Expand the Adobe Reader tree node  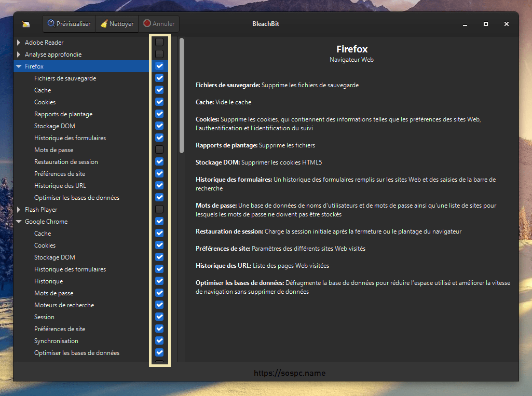(x=19, y=43)
